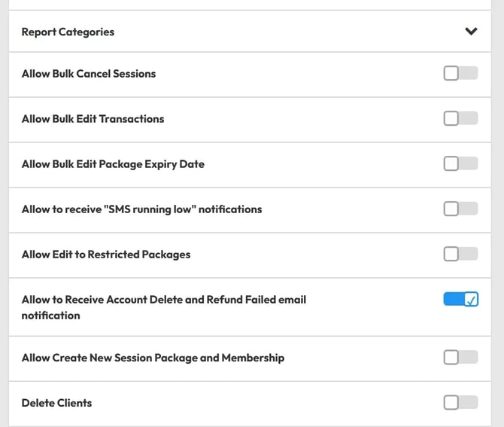Enable Allow Bulk Cancel Sessions toggle
Image resolution: width=504 pixels, height=427 pixels.
(460, 73)
